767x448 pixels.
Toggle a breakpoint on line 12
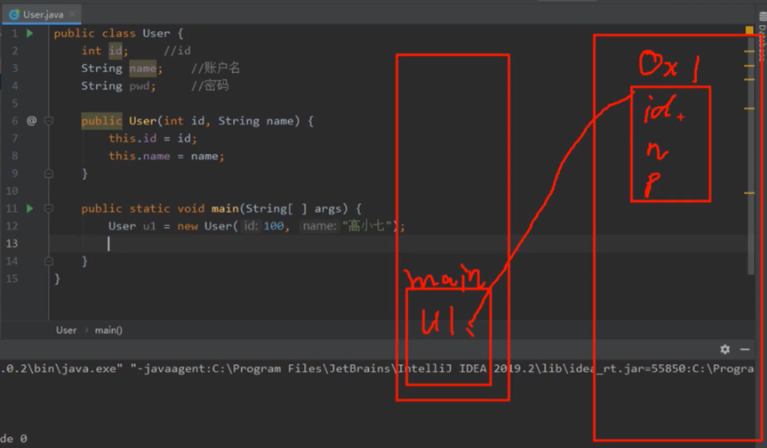coord(14,226)
